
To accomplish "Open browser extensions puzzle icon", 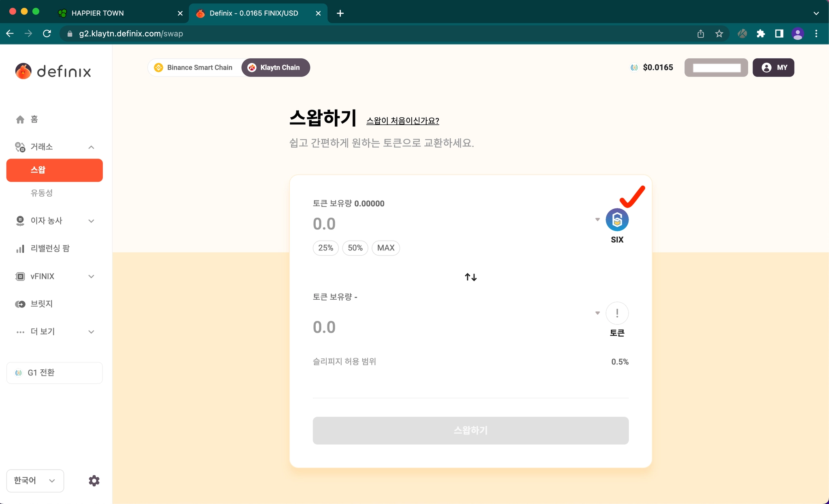I will click(761, 34).
